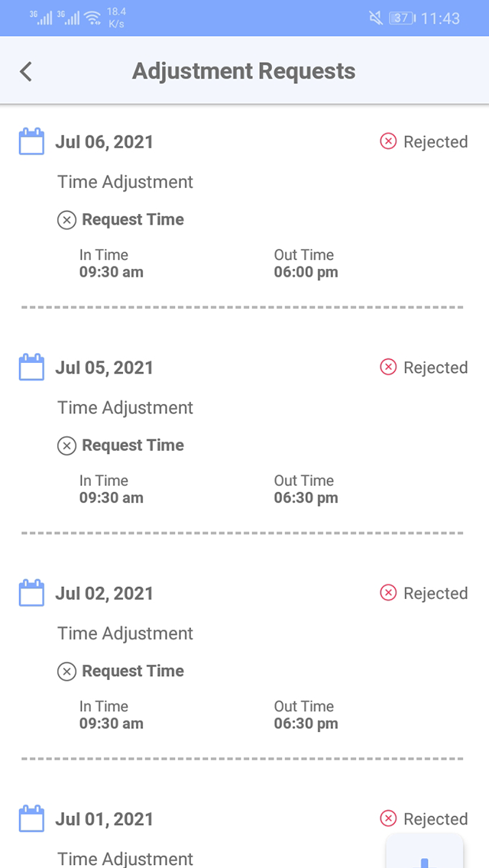This screenshot has width=489, height=868.
Task: Select the Time Adjustment label under Jul 02
Action: click(125, 633)
